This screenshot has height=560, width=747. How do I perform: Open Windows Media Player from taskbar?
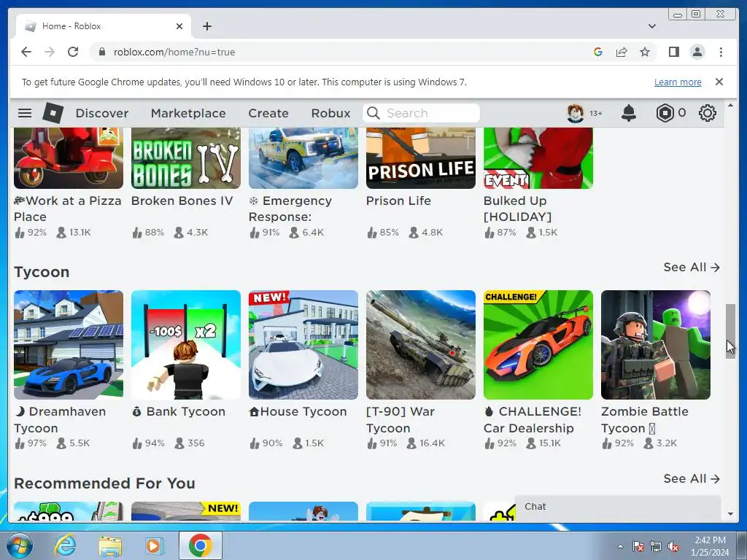pyautogui.click(x=154, y=545)
